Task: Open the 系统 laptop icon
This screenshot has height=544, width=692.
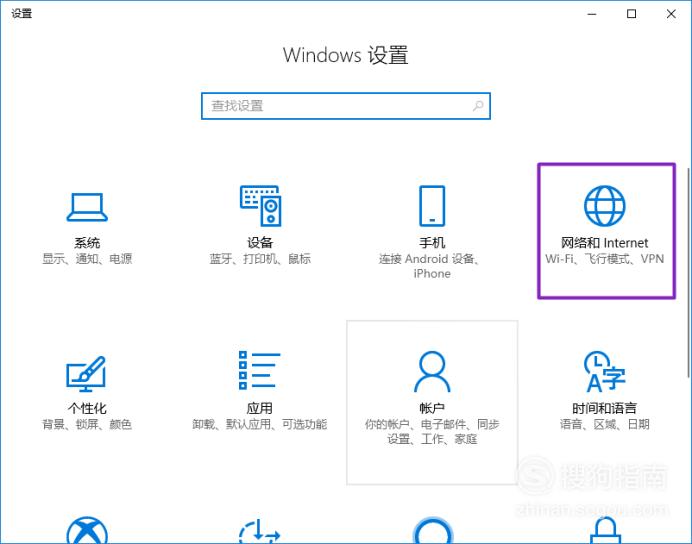Action: click(x=87, y=207)
